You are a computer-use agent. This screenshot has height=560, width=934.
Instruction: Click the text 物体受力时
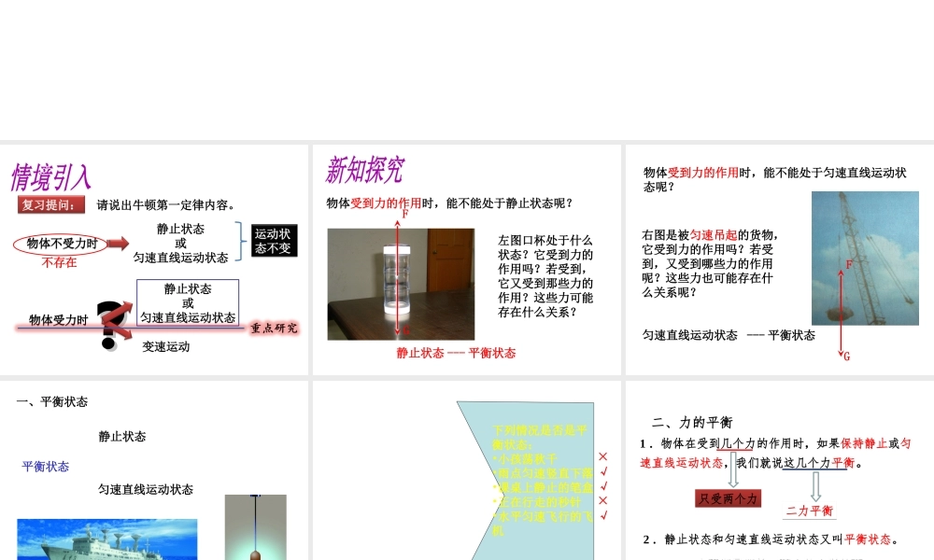58,320
